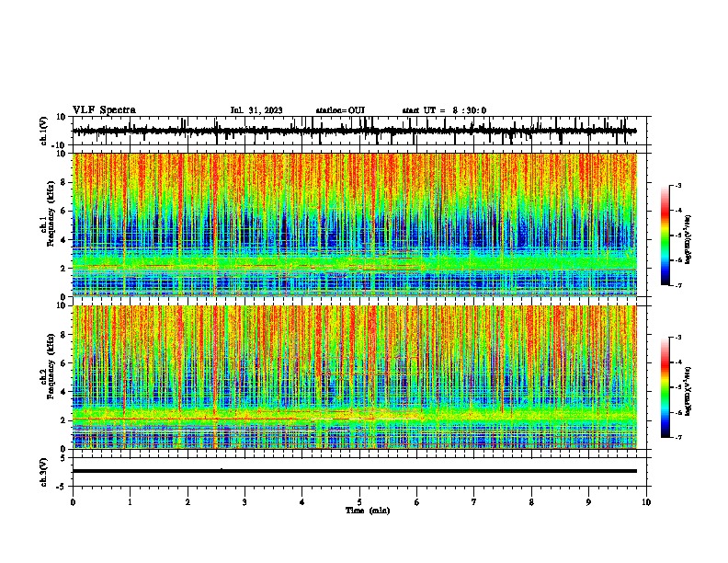Click the time axis tick label "0"
Viewport: 728px width, 563px height.
coord(73,502)
